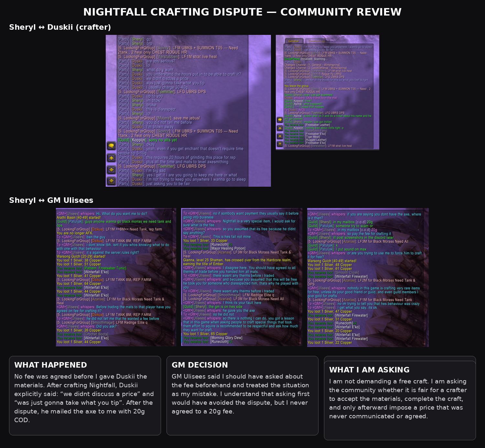Click the page title 'Nightfall Crafting Dispute — Community Review'
Screen dimensions: 485x448
click(242, 12)
